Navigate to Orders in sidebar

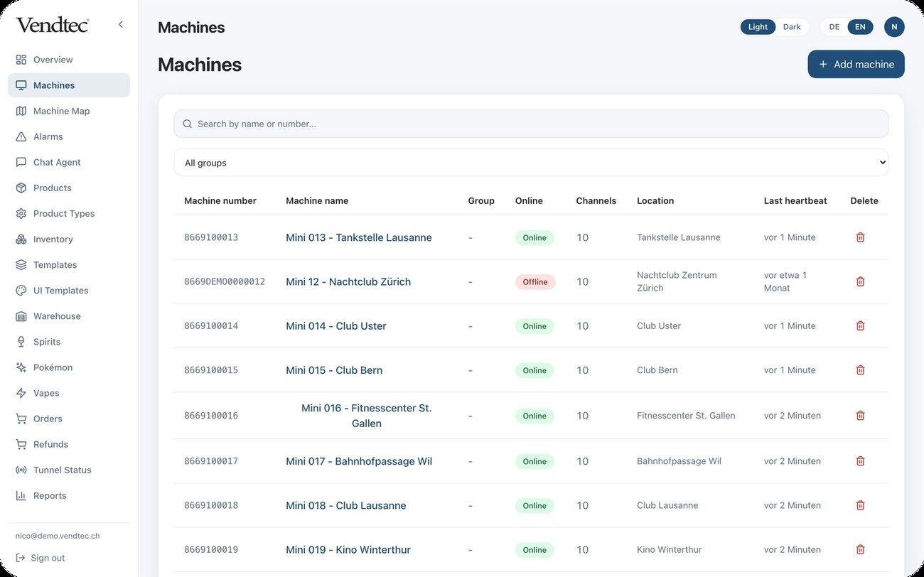(69, 419)
